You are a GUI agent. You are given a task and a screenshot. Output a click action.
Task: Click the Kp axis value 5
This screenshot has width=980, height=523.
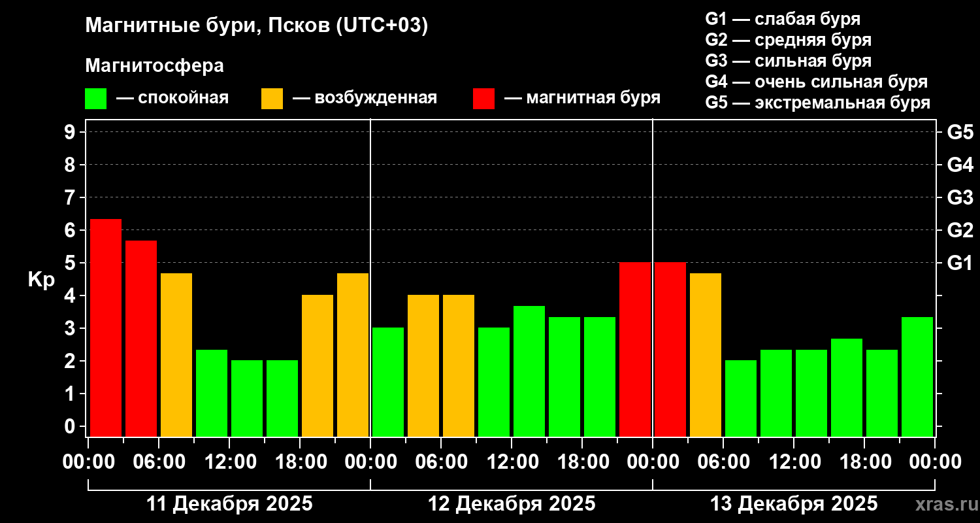coord(71,263)
